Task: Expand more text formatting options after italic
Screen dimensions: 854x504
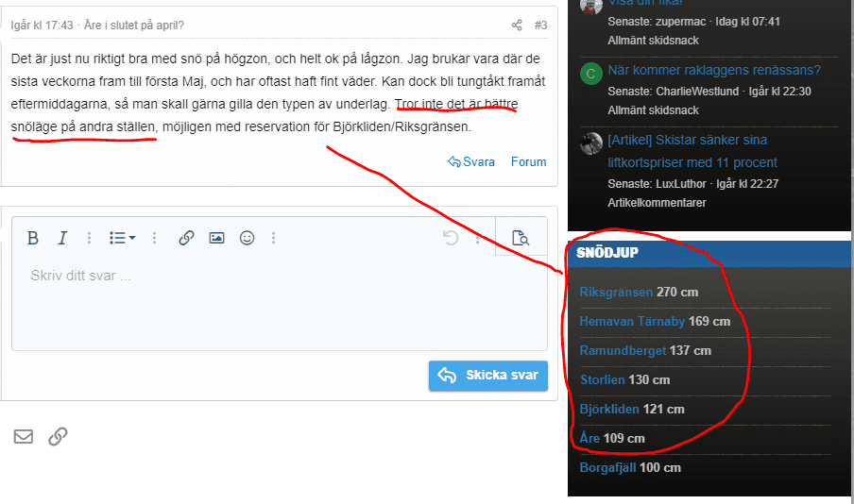Action: click(90, 238)
